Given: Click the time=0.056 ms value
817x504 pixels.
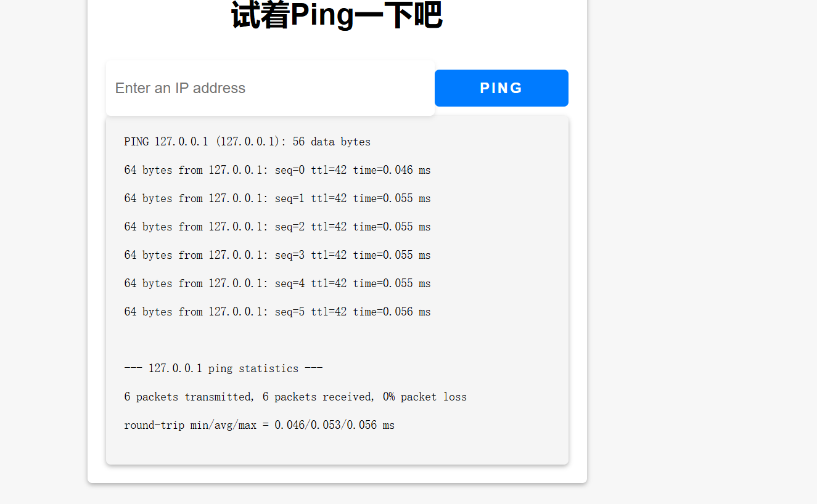Looking at the screenshot, I should 392,312.
